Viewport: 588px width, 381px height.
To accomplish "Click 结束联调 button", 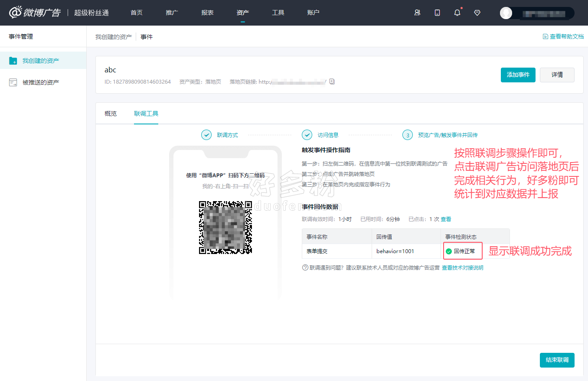I will pos(557,360).
